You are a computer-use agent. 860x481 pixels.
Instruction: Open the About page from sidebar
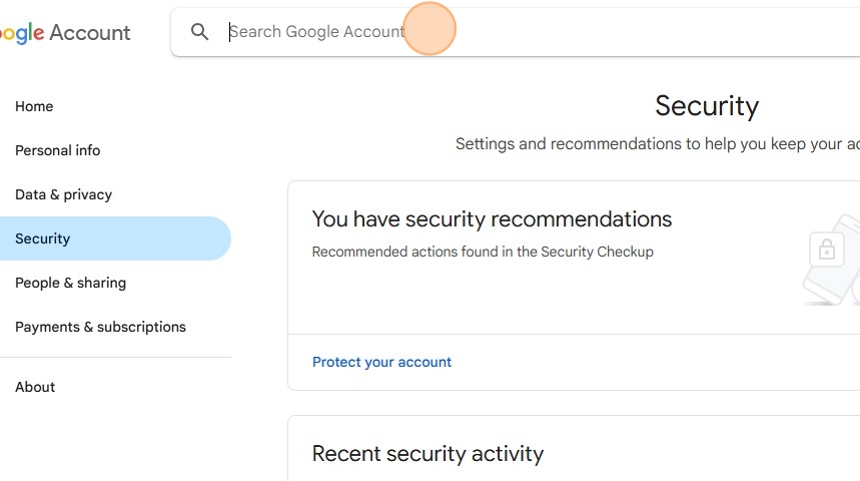[35, 387]
